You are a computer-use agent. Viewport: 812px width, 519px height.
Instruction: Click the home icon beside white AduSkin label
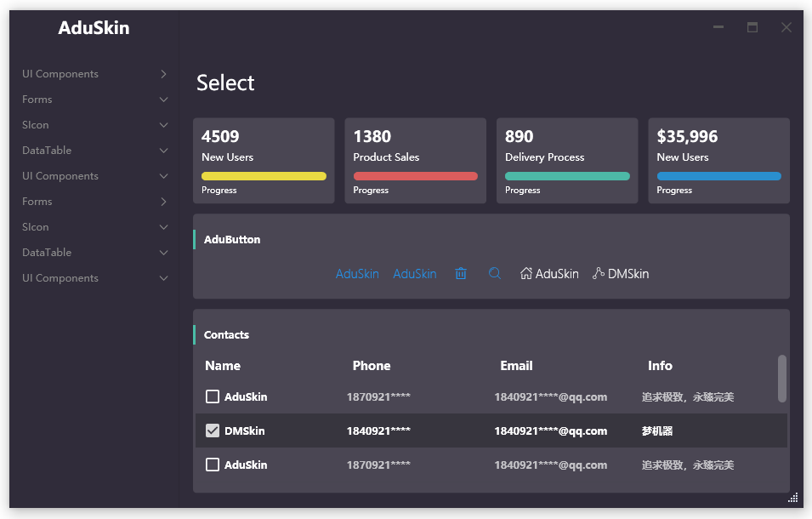click(526, 274)
